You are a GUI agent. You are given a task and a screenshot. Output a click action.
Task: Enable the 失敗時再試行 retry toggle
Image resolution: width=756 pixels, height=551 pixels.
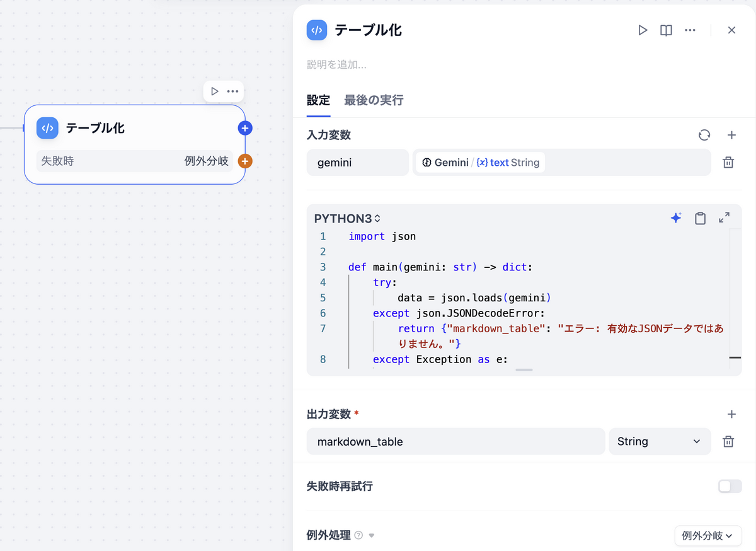(x=729, y=486)
